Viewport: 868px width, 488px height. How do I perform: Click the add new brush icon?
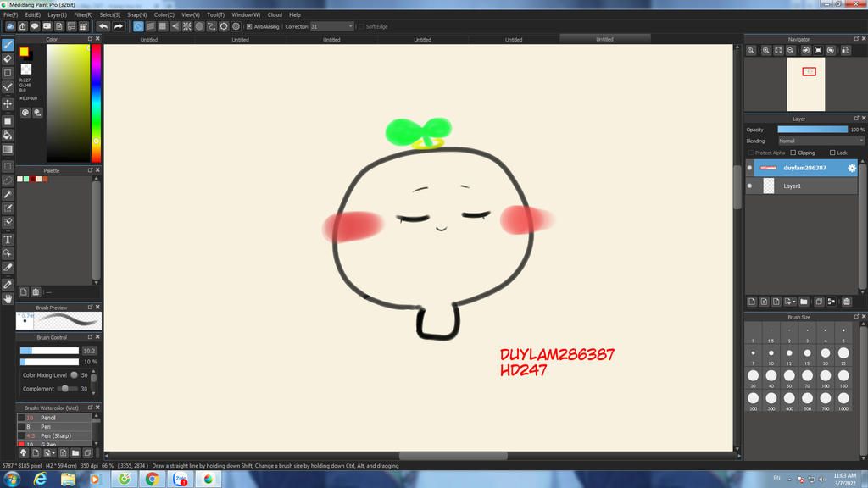[36, 452]
